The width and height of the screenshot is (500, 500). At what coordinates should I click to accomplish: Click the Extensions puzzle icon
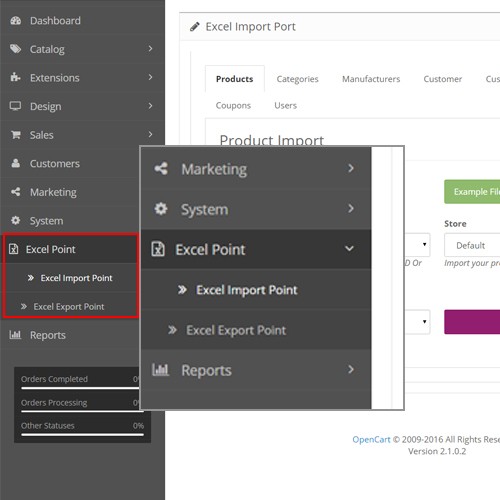pos(15,77)
